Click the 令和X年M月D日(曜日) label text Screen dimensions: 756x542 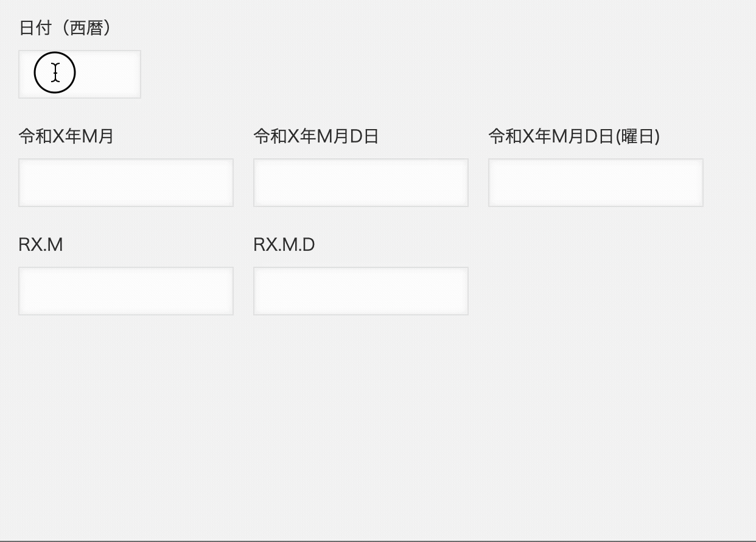574,136
